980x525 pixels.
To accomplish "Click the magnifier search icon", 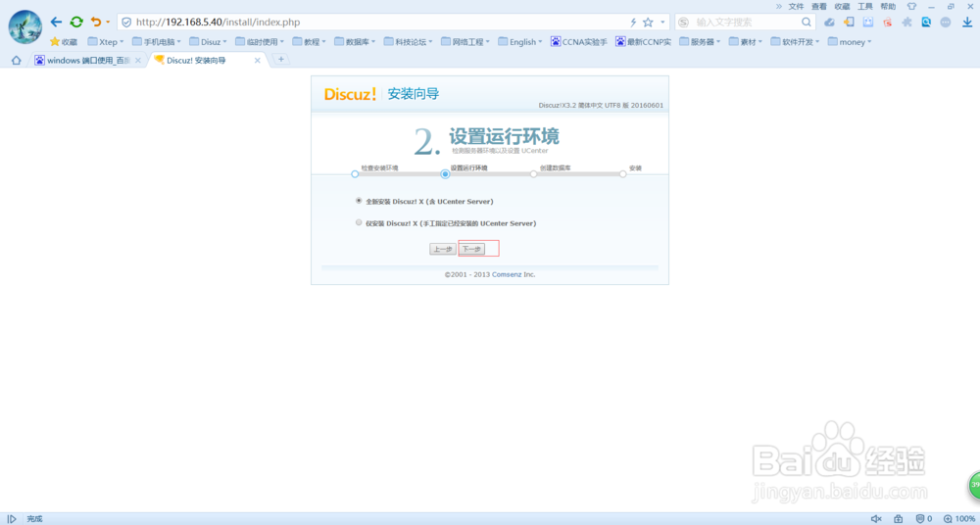I will pos(807,22).
